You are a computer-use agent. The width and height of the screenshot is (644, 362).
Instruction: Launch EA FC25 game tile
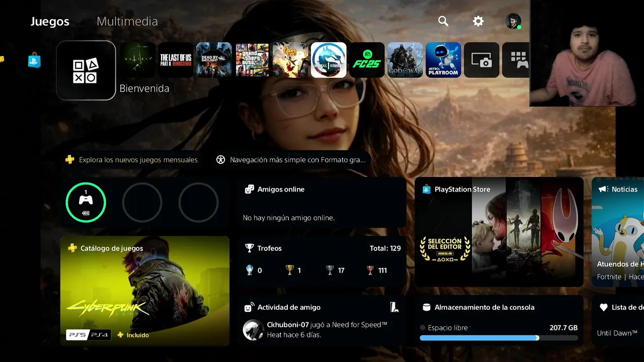[x=367, y=60]
